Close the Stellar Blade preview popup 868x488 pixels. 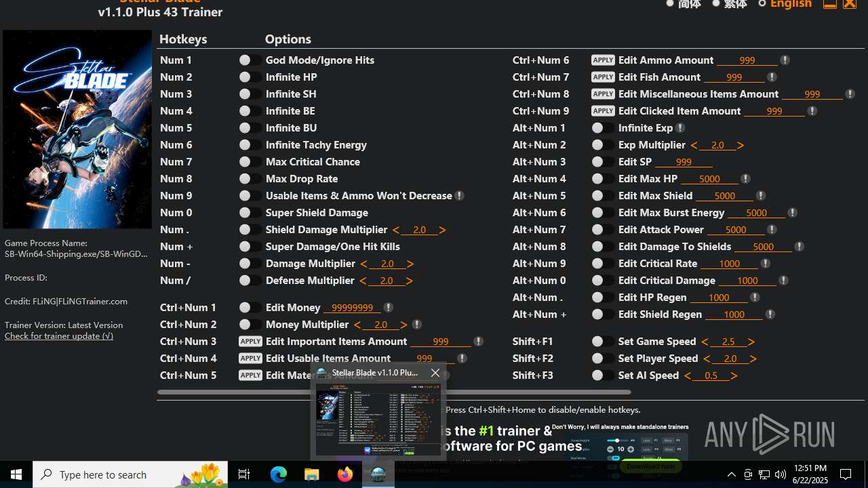[x=435, y=373]
